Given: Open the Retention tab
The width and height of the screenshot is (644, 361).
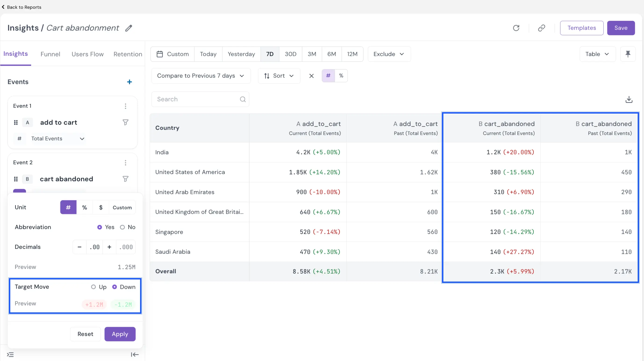Looking at the screenshot, I should tap(128, 54).
